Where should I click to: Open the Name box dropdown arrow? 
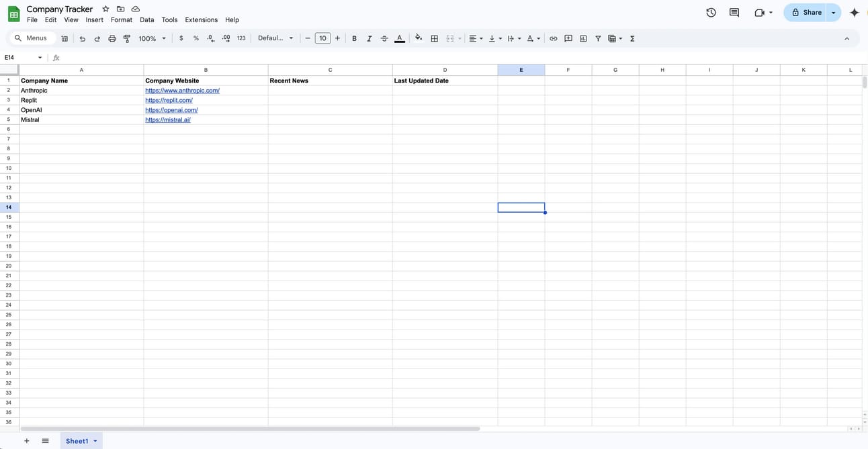tap(40, 58)
